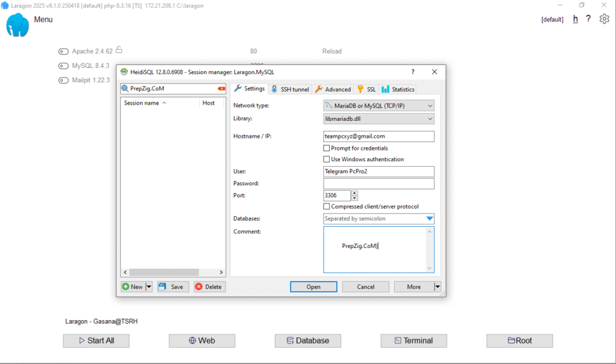Enable Use Windows authentication
616x364 pixels.
point(326,159)
